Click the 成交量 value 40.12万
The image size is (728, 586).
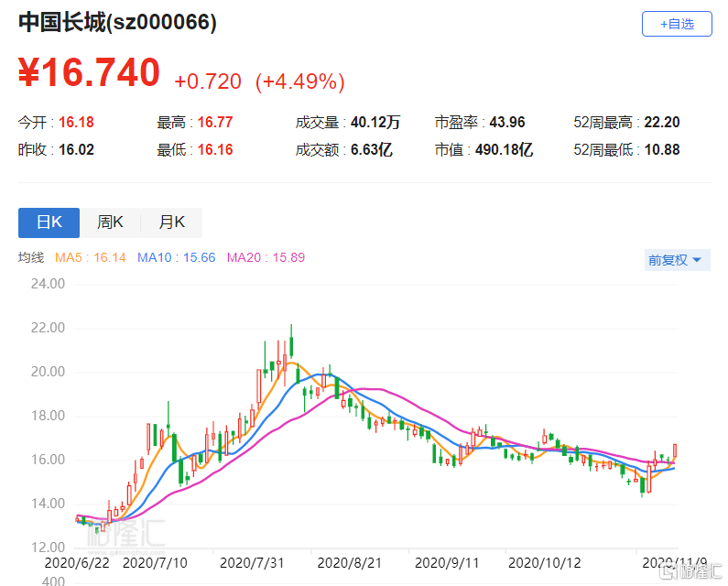click(375, 122)
